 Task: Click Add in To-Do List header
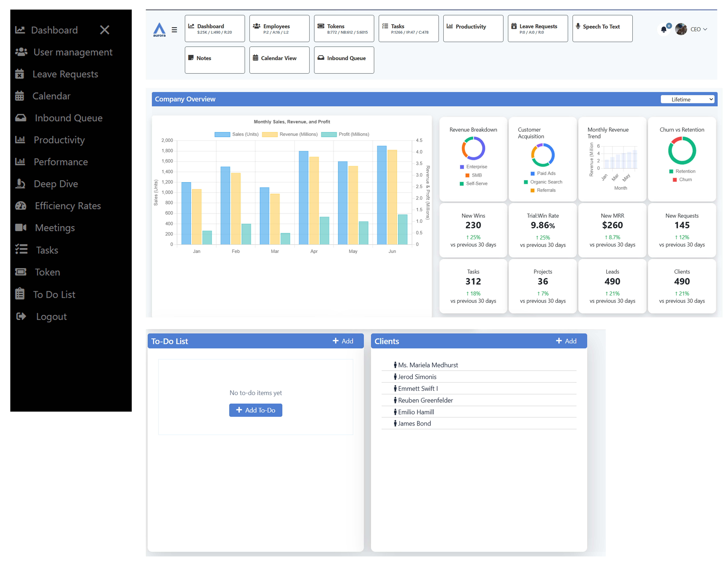pyautogui.click(x=343, y=341)
